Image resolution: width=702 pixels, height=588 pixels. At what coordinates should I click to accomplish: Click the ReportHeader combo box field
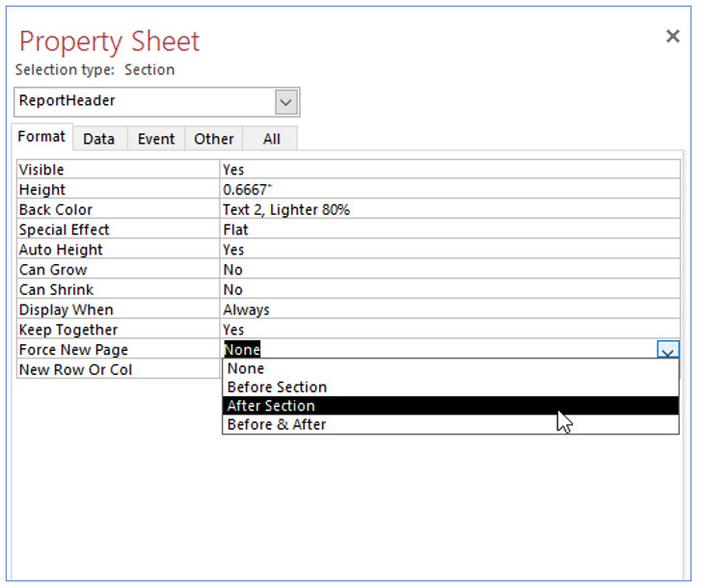156,102
